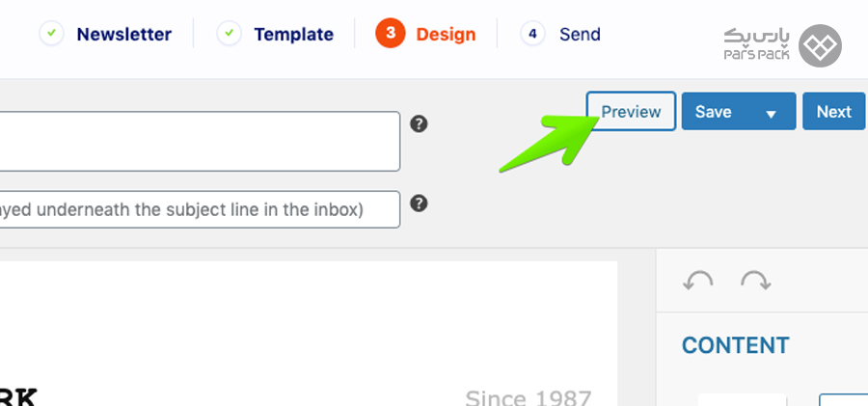Click the Pars Pack diamond logo icon
The height and width of the screenshot is (406, 868).
click(820, 45)
